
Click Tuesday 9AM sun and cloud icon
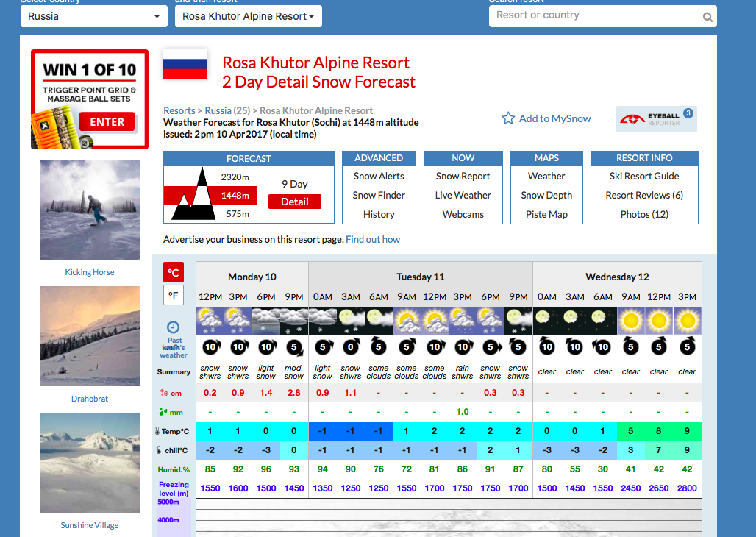[407, 321]
